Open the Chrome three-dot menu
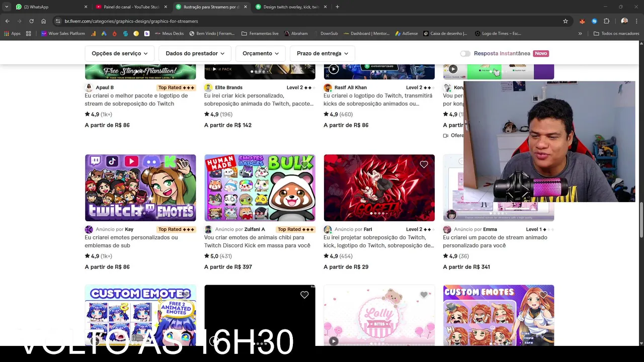Screen dimensions: 644x362 tap(637, 21)
